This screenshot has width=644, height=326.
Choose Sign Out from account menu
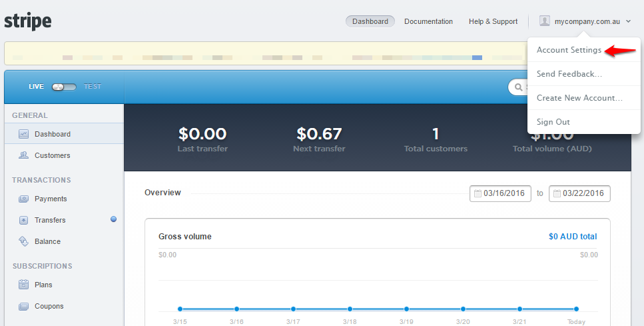(x=553, y=122)
